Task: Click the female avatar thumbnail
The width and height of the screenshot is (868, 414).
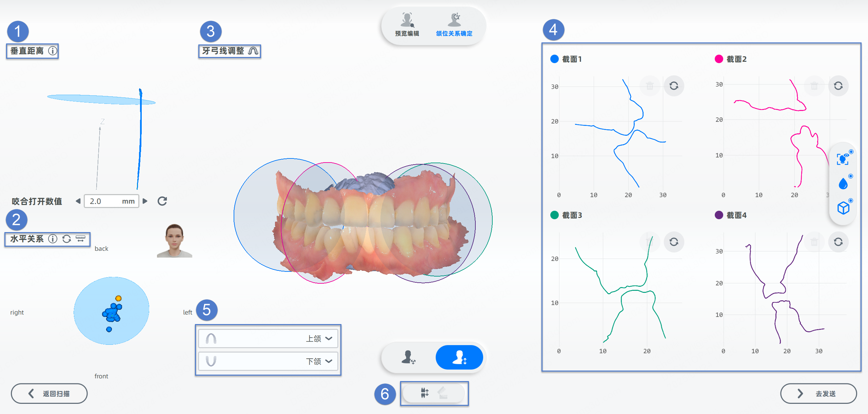Action: (175, 241)
